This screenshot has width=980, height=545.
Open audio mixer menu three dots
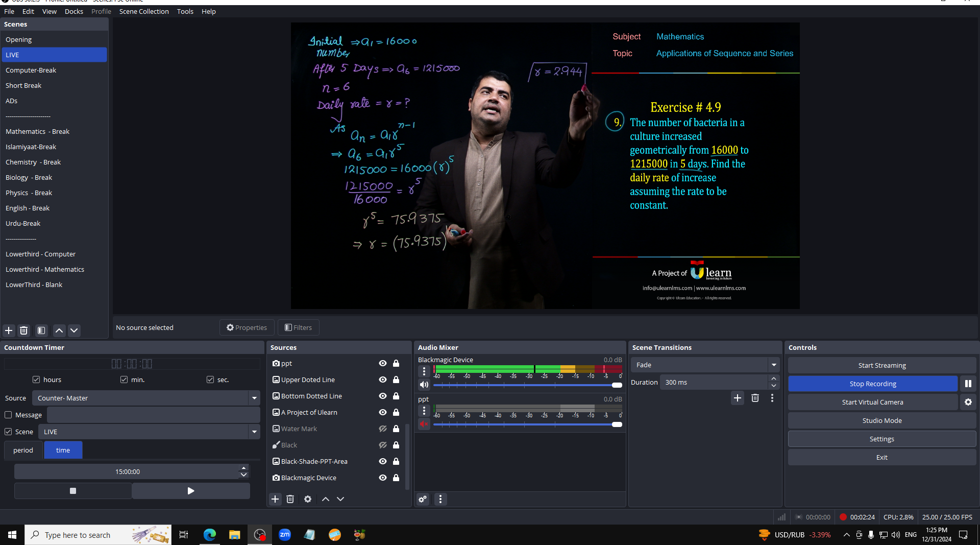click(x=440, y=499)
